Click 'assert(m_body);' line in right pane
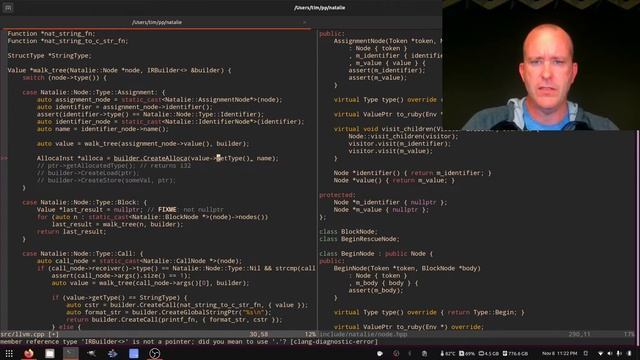 (x=376, y=290)
